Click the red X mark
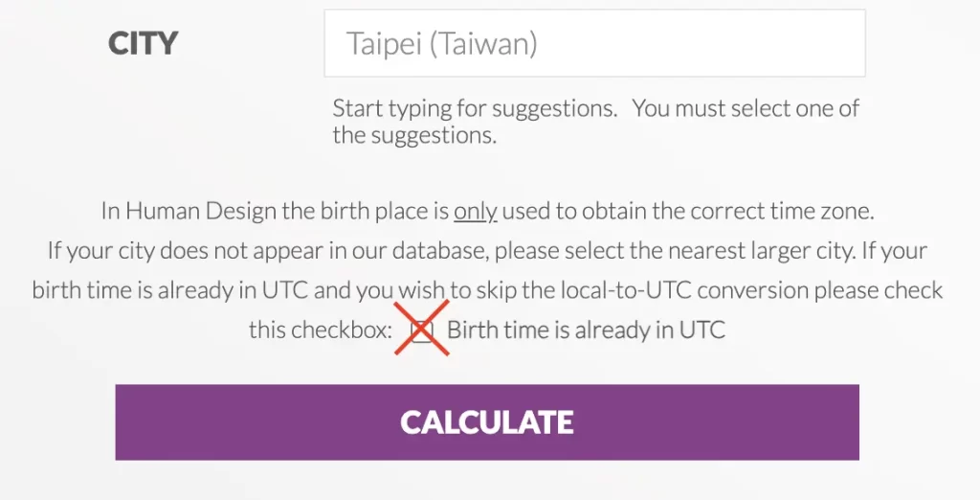Viewport: 980px width, 500px height. click(422, 327)
